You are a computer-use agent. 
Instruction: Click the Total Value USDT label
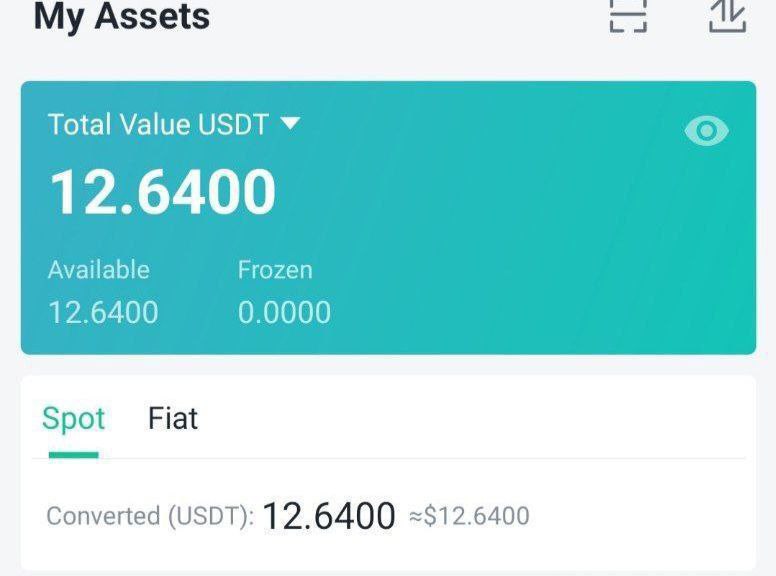point(158,125)
